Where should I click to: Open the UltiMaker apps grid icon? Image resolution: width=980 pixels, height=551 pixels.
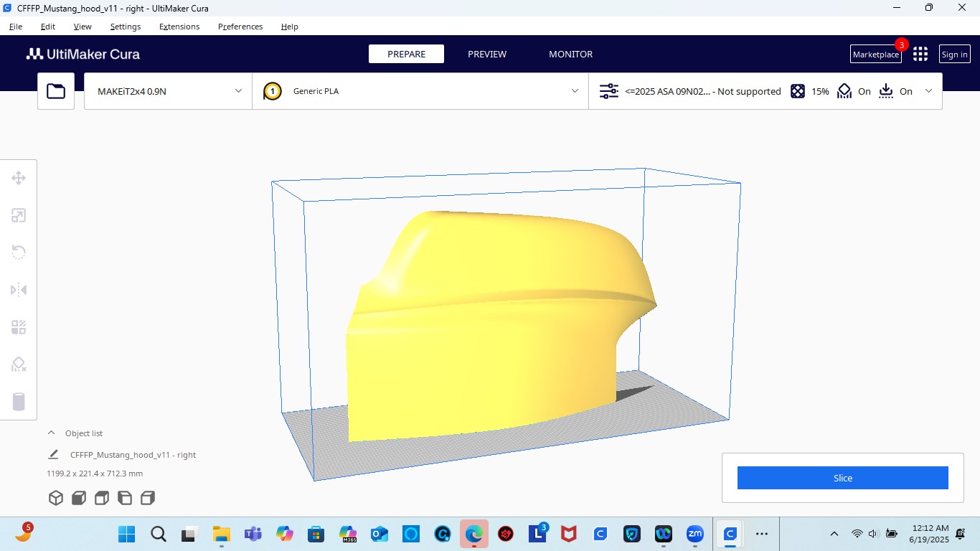coord(920,55)
